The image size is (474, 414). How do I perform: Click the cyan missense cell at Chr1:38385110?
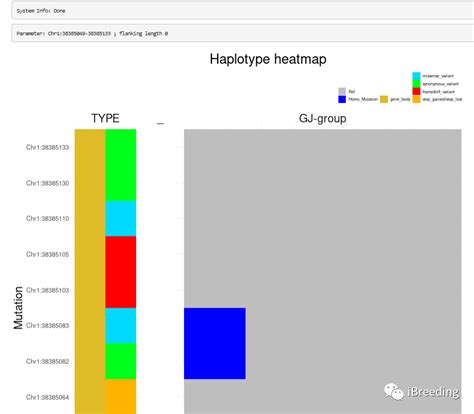pos(121,219)
